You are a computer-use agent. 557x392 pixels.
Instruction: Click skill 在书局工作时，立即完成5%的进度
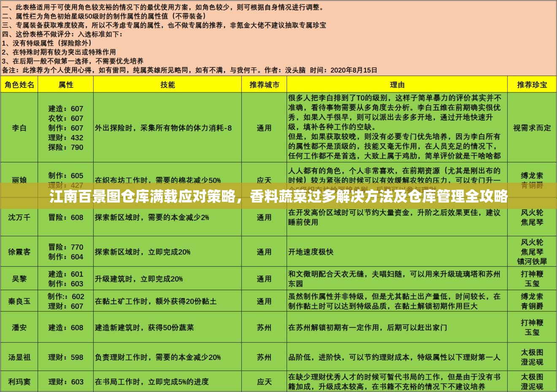152,382
